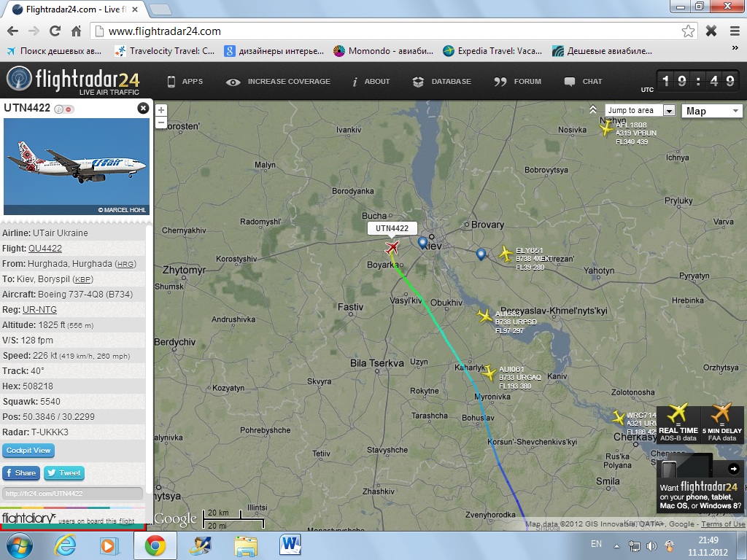This screenshot has width=747, height=560.
Task: Close the UTN4422 flight info panel
Action: click(x=143, y=108)
